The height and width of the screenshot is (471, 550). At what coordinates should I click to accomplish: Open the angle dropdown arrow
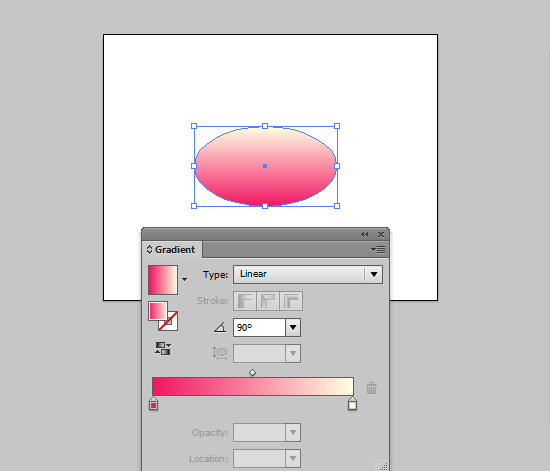click(x=293, y=328)
